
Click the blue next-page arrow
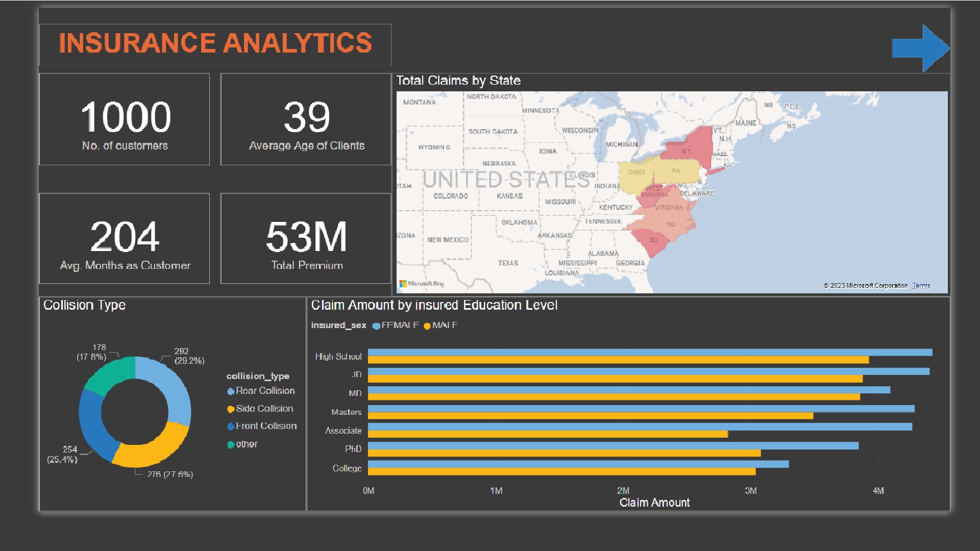(x=920, y=48)
